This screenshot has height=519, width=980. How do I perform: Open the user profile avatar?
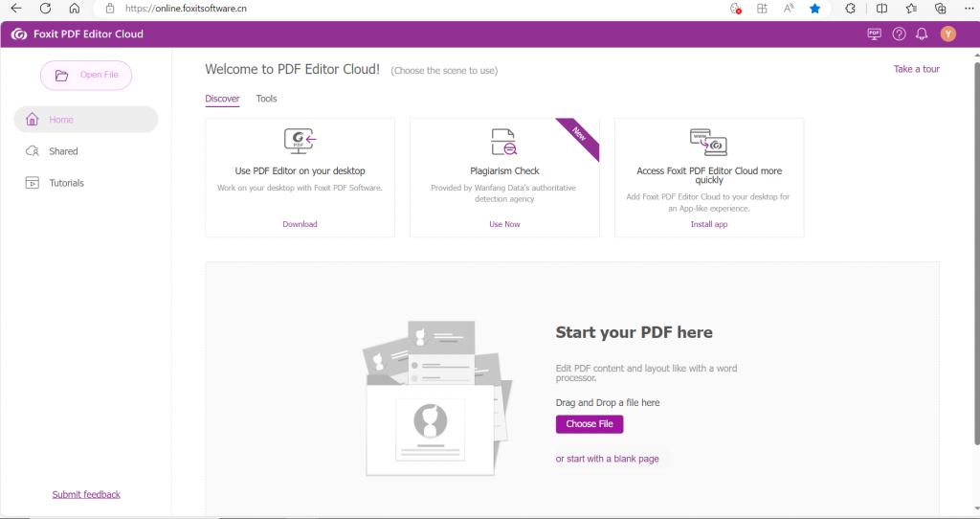947,34
